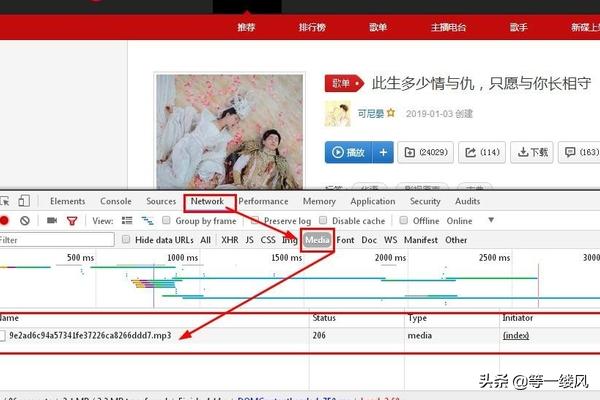Select the XHR request type filter
Image resolution: width=600 pixels, height=400 pixels.
pos(230,240)
